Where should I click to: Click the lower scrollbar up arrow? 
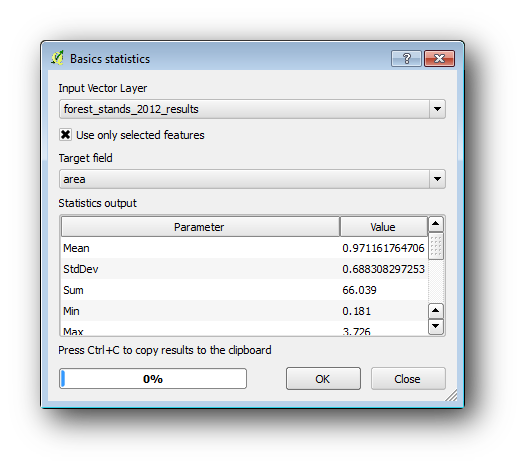click(436, 311)
